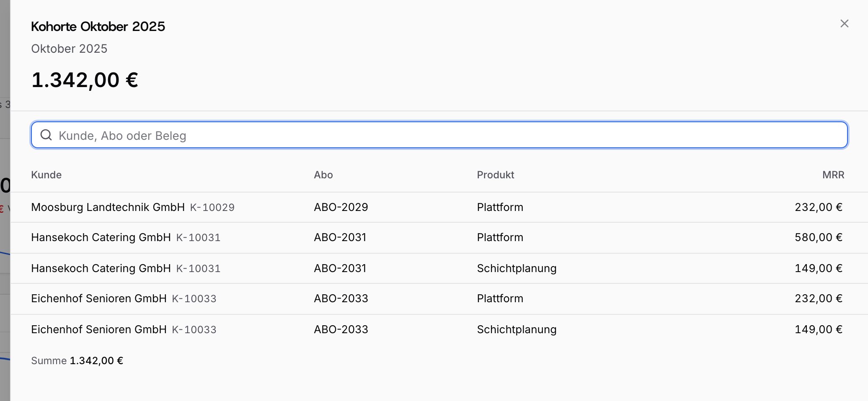
Task: Click the magnifier icon in search box
Action: click(x=46, y=135)
